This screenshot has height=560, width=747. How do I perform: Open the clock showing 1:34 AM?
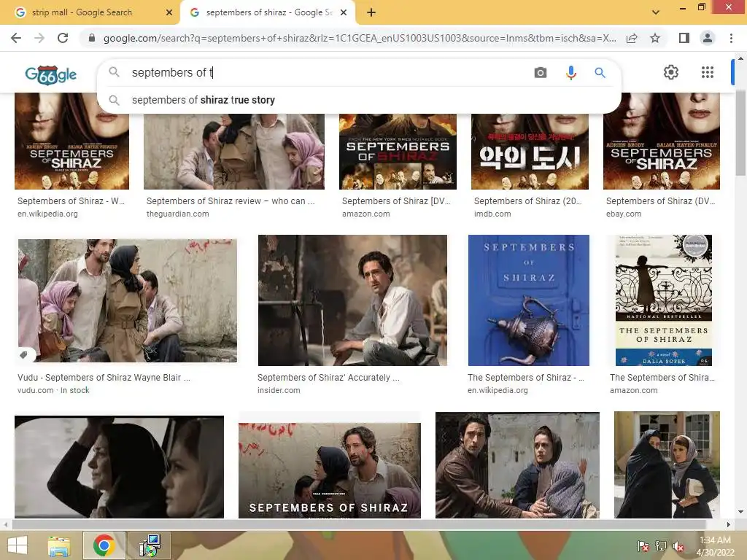[715, 546]
